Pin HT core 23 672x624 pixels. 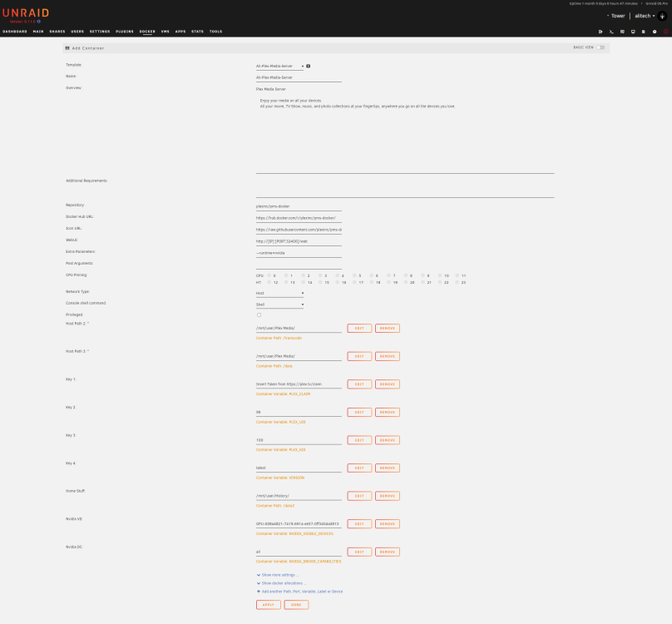pos(457,282)
